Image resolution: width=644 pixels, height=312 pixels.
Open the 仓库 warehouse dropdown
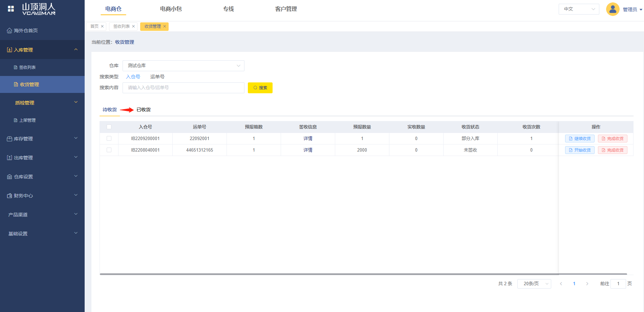click(x=183, y=66)
